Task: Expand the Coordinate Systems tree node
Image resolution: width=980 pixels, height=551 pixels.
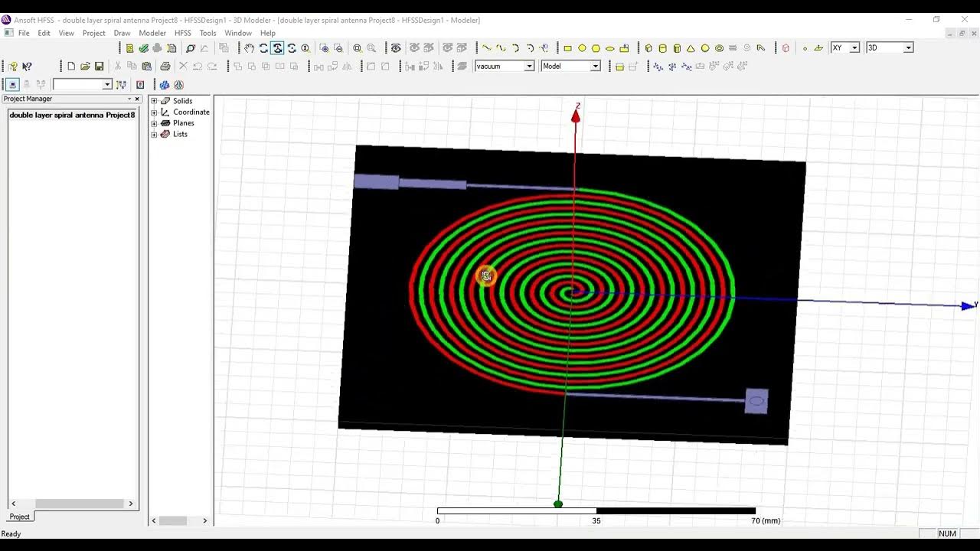Action: [x=154, y=112]
